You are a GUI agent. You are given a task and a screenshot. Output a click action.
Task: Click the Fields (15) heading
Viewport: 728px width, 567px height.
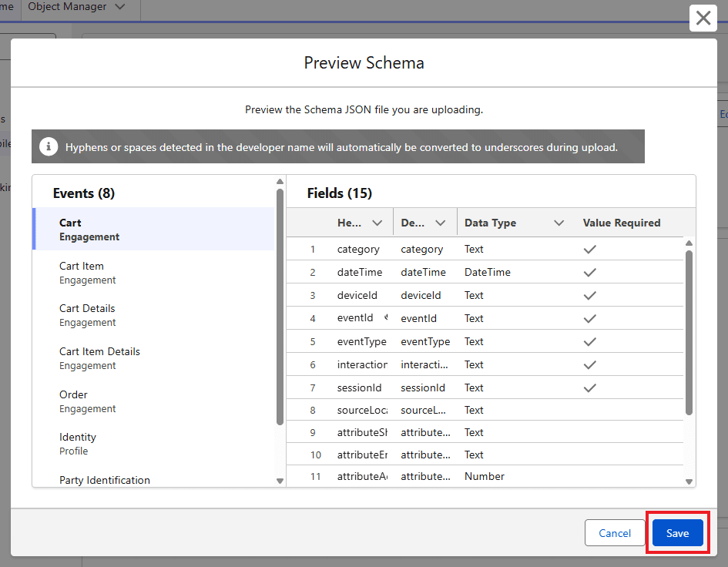pyautogui.click(x=340, y=193)
